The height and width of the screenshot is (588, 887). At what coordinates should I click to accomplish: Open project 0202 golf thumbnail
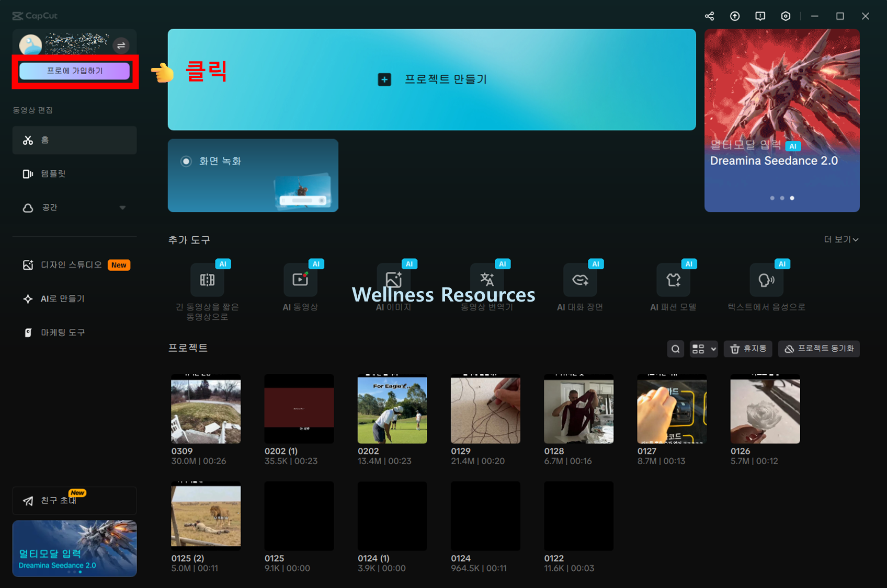[x=392, y=409]
